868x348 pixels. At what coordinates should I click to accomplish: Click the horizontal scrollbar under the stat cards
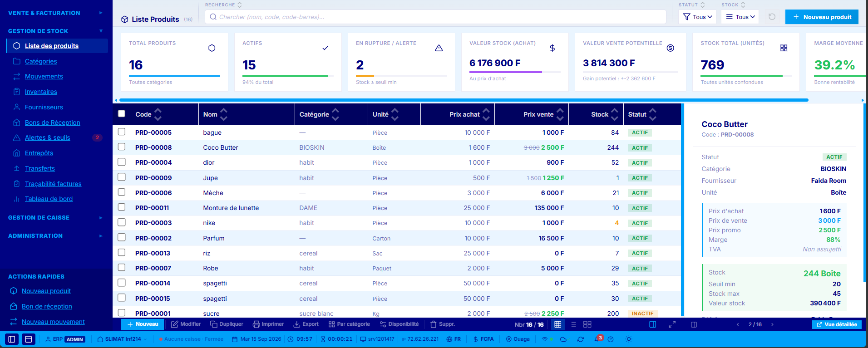click(464, 100)
